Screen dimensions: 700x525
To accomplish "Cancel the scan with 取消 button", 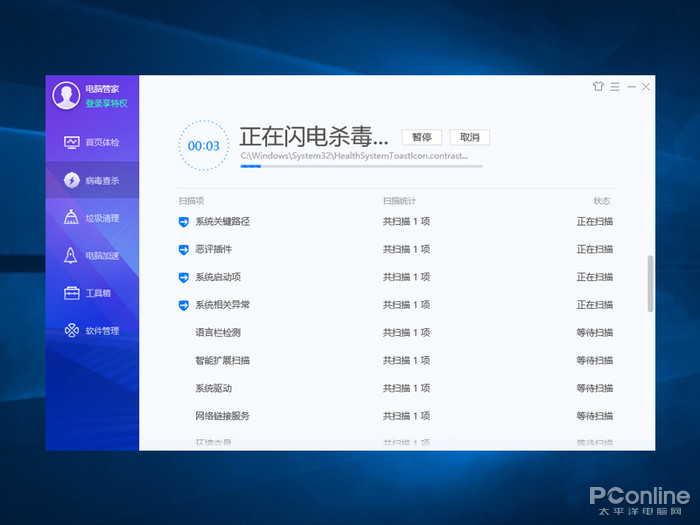I will (x=469, y=138).
